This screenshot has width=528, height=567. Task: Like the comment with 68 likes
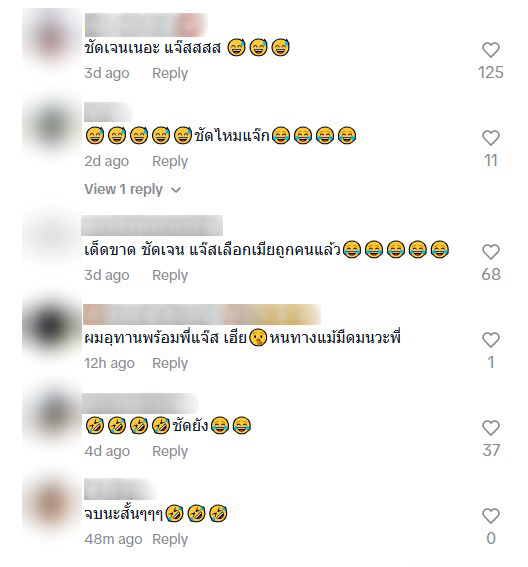[491, 252]
